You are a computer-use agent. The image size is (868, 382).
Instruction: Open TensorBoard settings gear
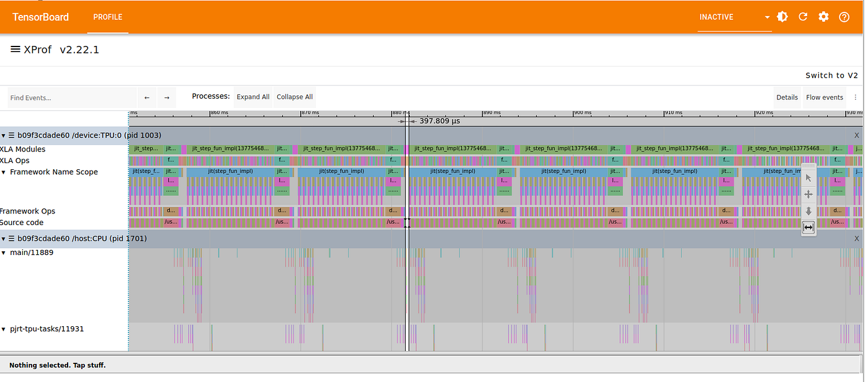(x=823, y=17)
